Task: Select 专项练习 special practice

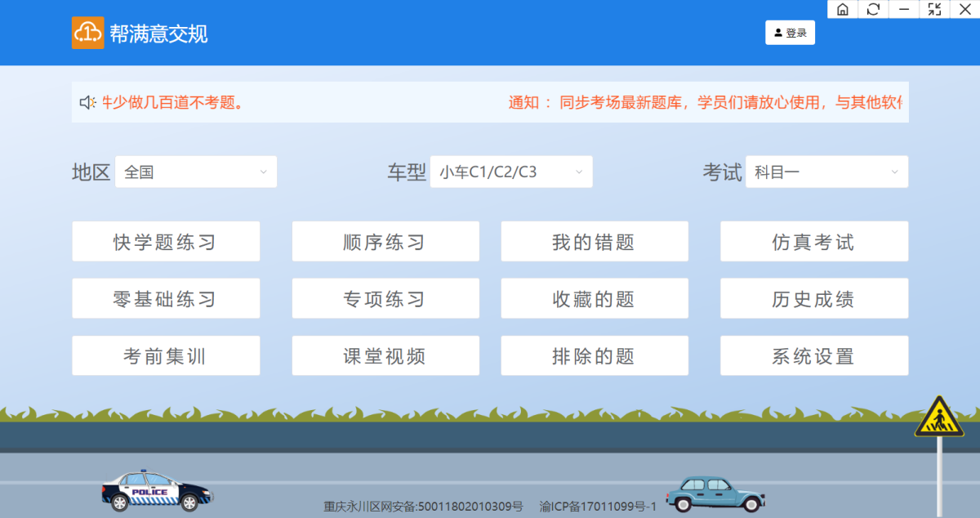Action: 385,298
